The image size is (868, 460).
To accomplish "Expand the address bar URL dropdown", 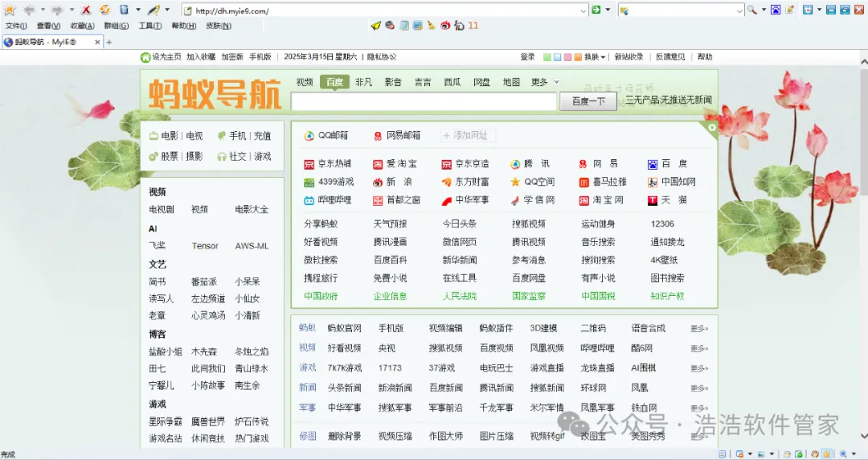I will (583, 10).
